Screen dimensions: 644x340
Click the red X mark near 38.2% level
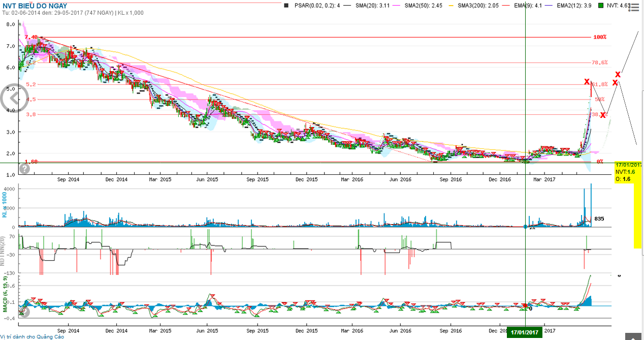pos(603,115)
